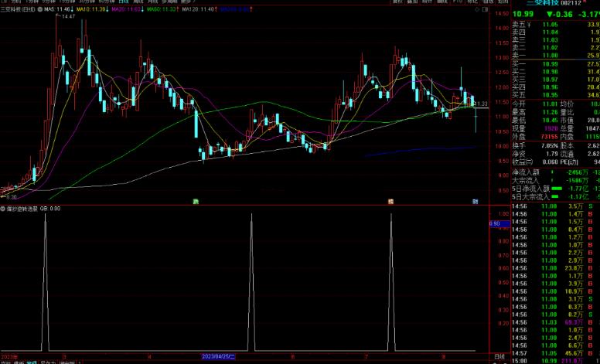Click the 统计 statistics toolbar button
Screen dimensions: 600x364
427,2
